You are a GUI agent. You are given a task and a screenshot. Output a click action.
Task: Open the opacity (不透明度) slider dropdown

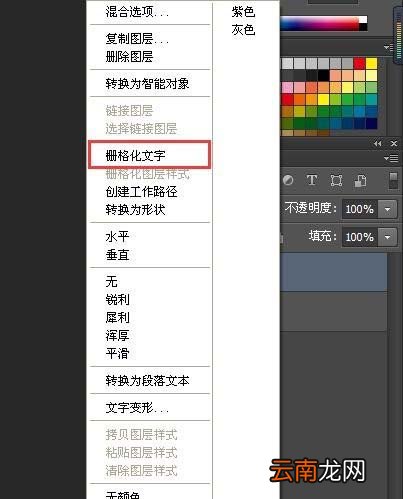[x=387, y=209]
